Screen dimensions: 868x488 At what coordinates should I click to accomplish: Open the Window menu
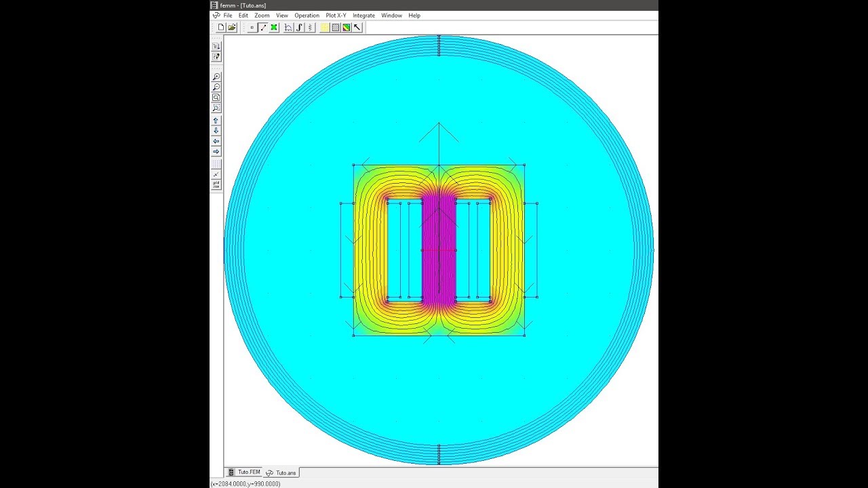(x=391, y=16)
